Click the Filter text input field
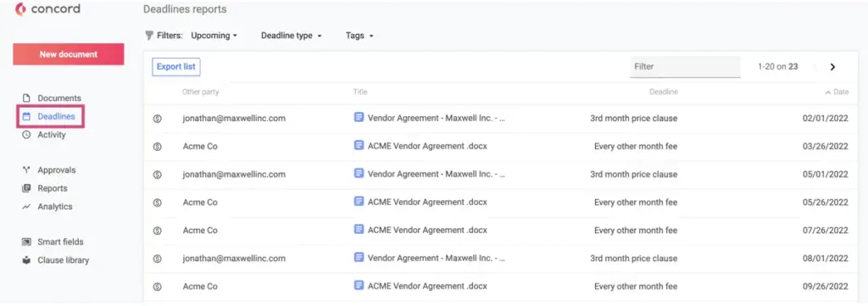The image size is (868, 306). pyautogui.click(x=685, y=66)
